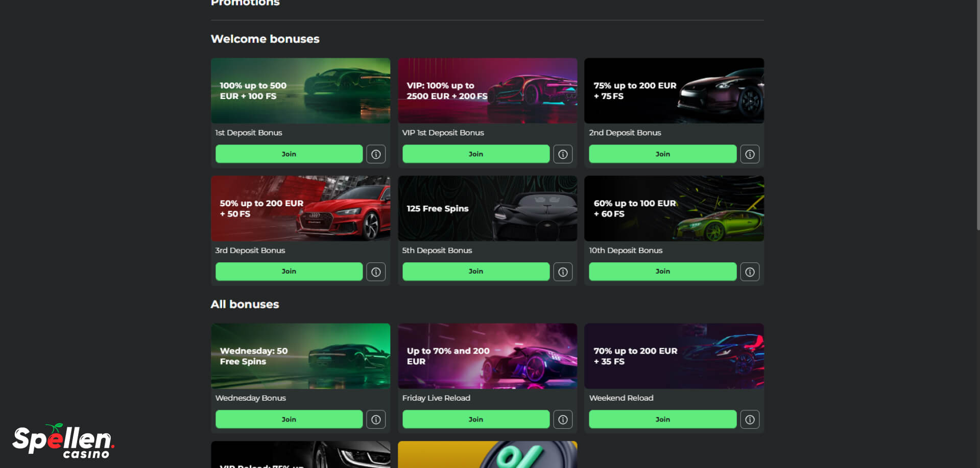Join the 1st Deposit Bonus promotion
This screenshot has width=980, height=468.
289,154
